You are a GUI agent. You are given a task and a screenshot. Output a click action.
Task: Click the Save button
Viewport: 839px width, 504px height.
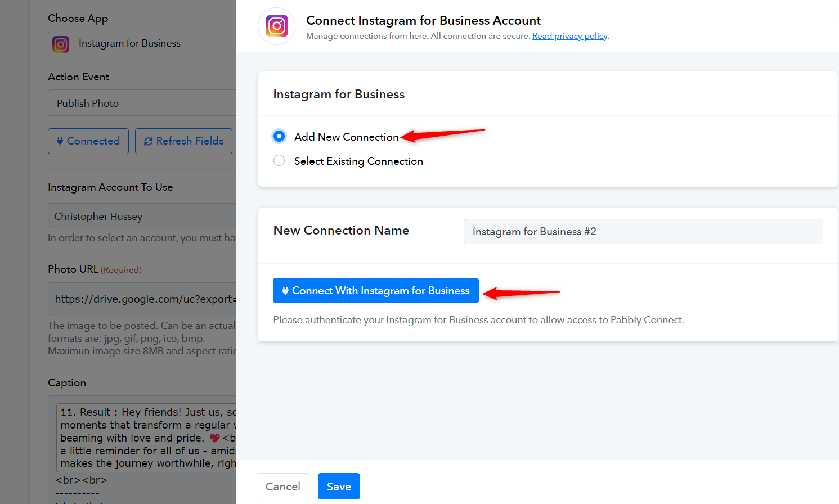[339, 487]
